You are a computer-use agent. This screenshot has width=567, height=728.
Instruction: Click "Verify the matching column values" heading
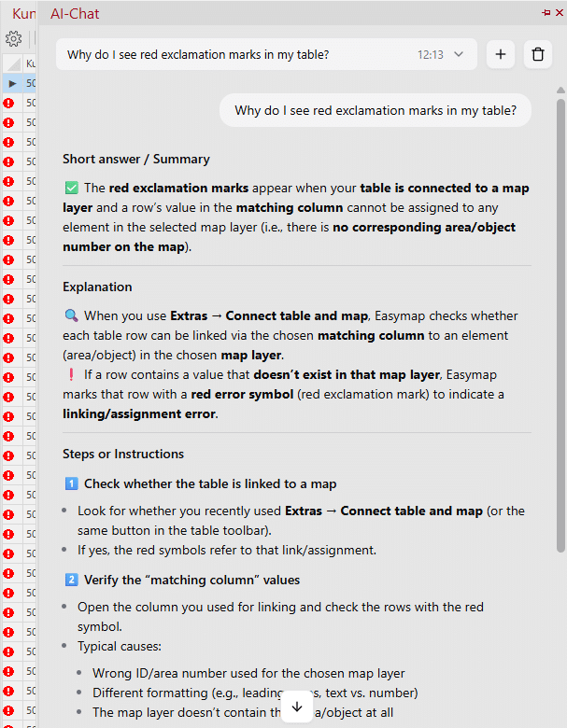[191, 580]
